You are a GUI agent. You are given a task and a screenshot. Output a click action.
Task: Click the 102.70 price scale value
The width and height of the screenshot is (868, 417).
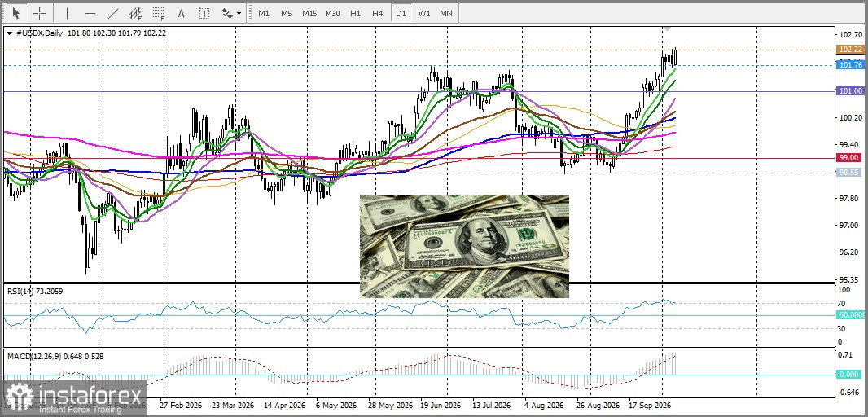[x=850, y=34]
